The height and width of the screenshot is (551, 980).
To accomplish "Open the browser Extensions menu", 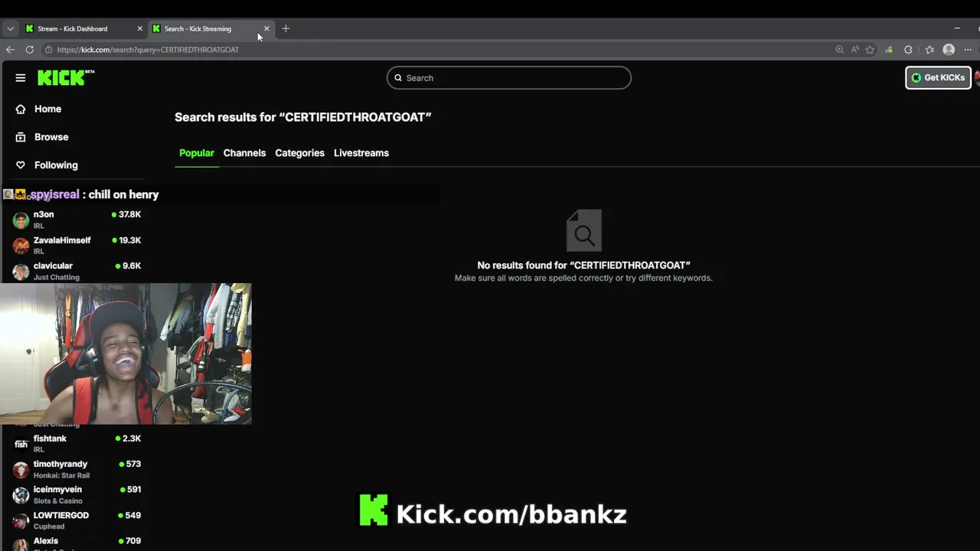I will [908, 50].
